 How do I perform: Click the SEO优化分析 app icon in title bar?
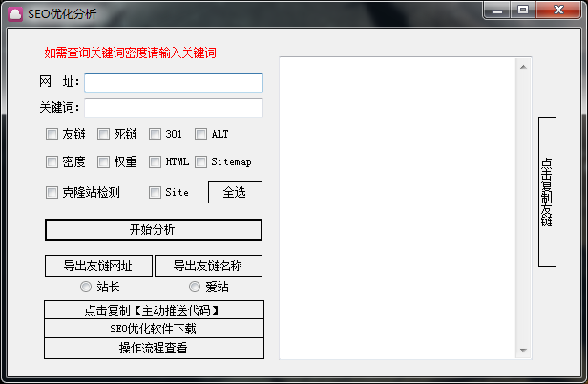click(16, 13)
